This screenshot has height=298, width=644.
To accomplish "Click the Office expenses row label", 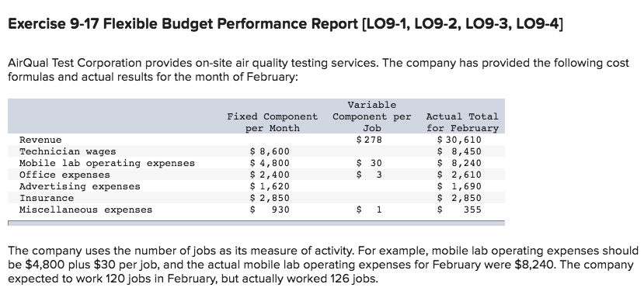I will 65,175.
